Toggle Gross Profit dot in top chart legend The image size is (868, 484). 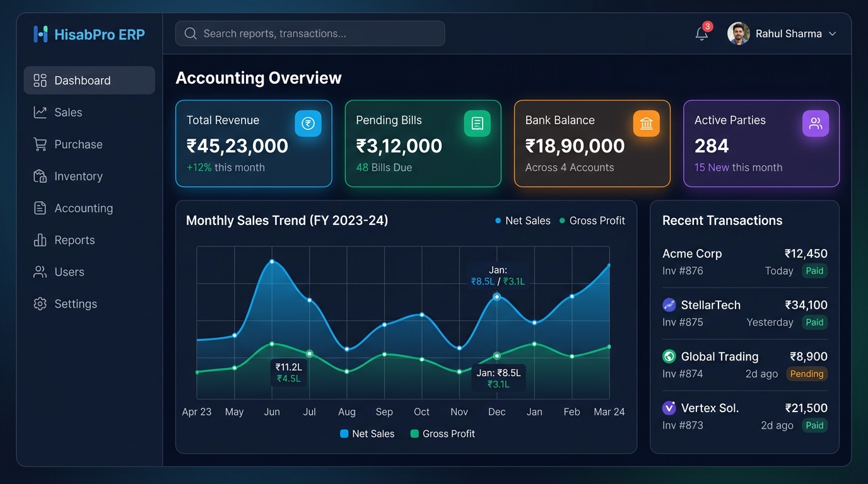tap(562, 221)
